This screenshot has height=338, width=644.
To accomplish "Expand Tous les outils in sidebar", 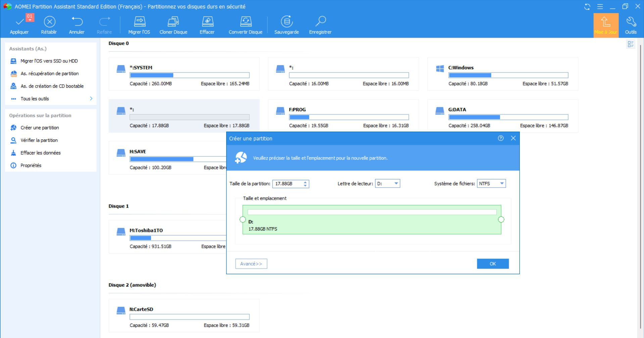I will (x=35, y=99).
